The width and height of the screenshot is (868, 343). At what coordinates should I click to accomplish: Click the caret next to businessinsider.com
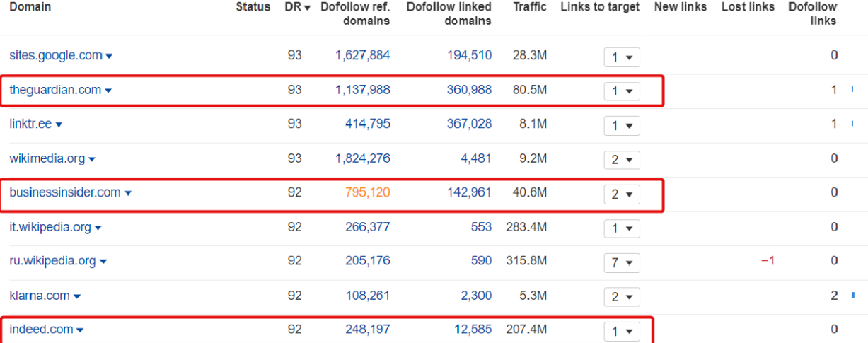click(128, 193)
